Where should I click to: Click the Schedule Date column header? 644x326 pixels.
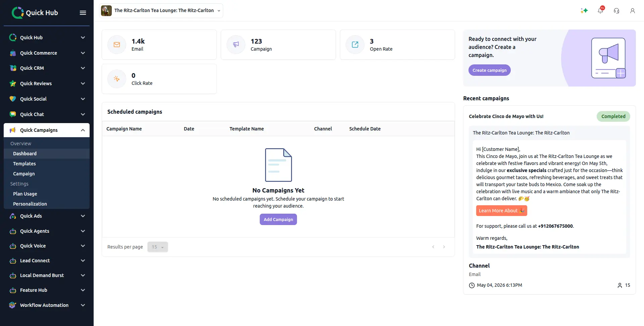[365, 129]
